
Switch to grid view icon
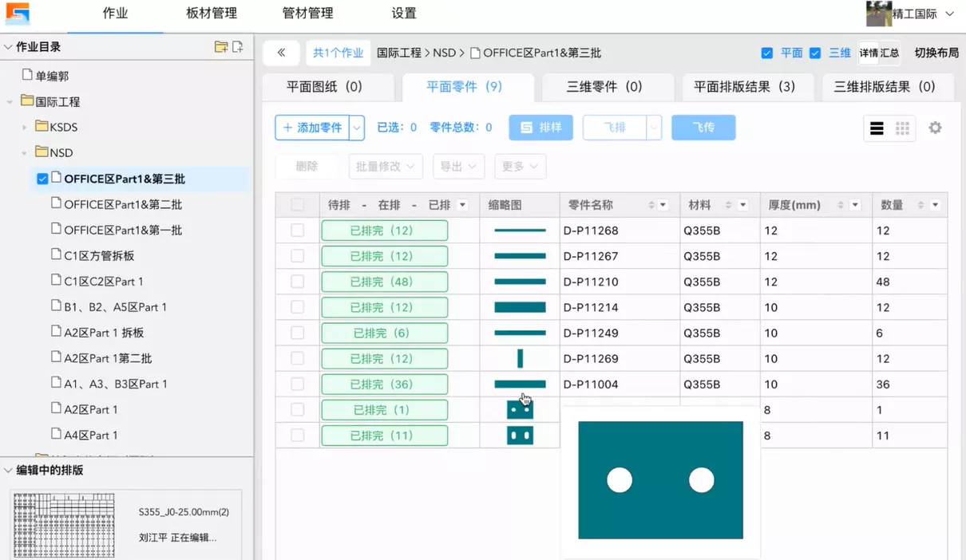[x=902, y=128]
